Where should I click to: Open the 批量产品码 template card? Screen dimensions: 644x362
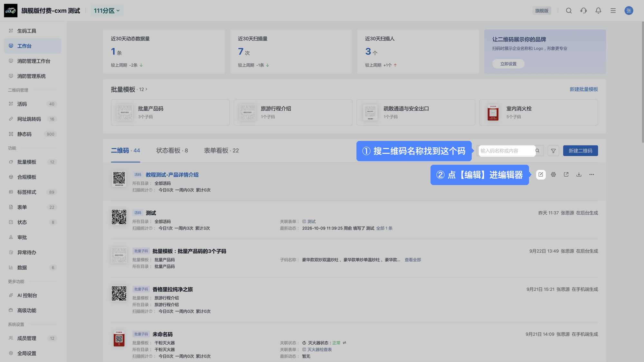coord(170,112)
